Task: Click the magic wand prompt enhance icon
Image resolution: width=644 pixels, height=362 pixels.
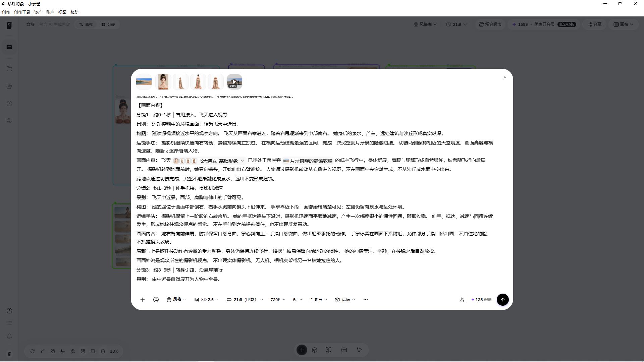Action: [x=462, y=300]
